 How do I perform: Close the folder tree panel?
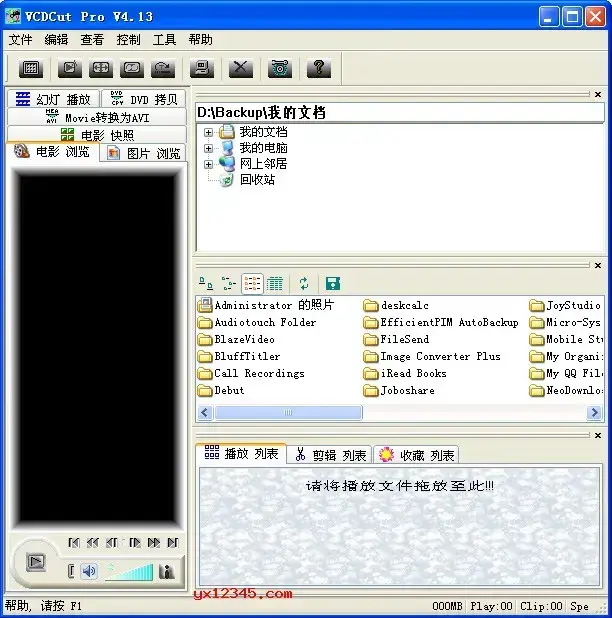pyautogui.click(x=598, y=95)
